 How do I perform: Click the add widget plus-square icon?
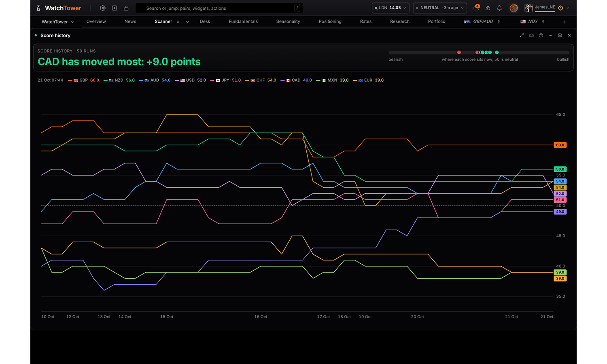click(x=115, y=8)
